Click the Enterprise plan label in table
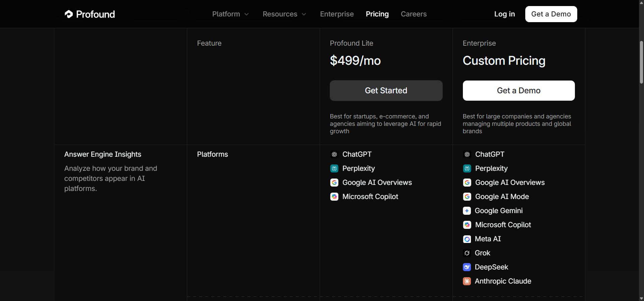644x301 pixels. coord(479,43)
